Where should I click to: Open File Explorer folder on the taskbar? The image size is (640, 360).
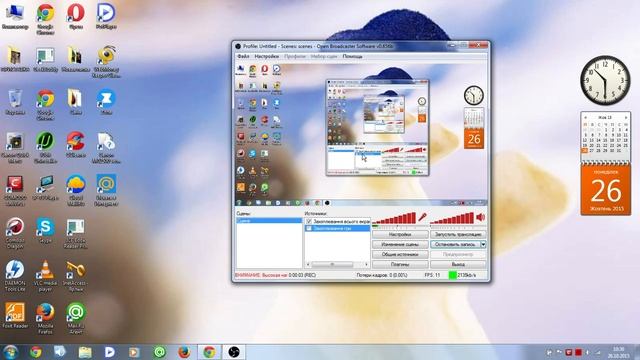85,352
